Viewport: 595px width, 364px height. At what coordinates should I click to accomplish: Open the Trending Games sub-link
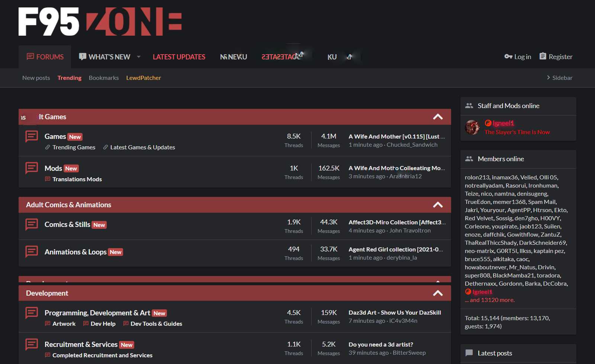tap(74, 147)
